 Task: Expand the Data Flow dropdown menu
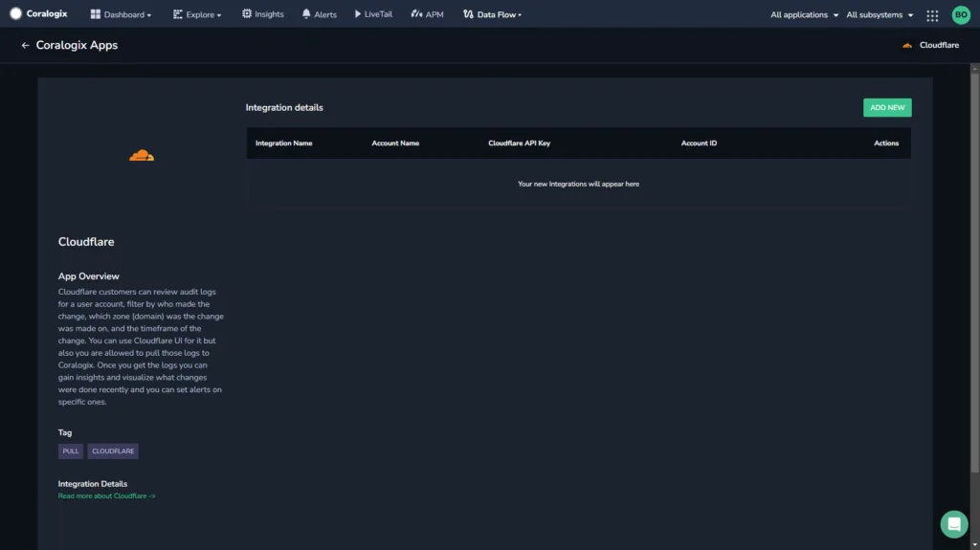(493, 14)
